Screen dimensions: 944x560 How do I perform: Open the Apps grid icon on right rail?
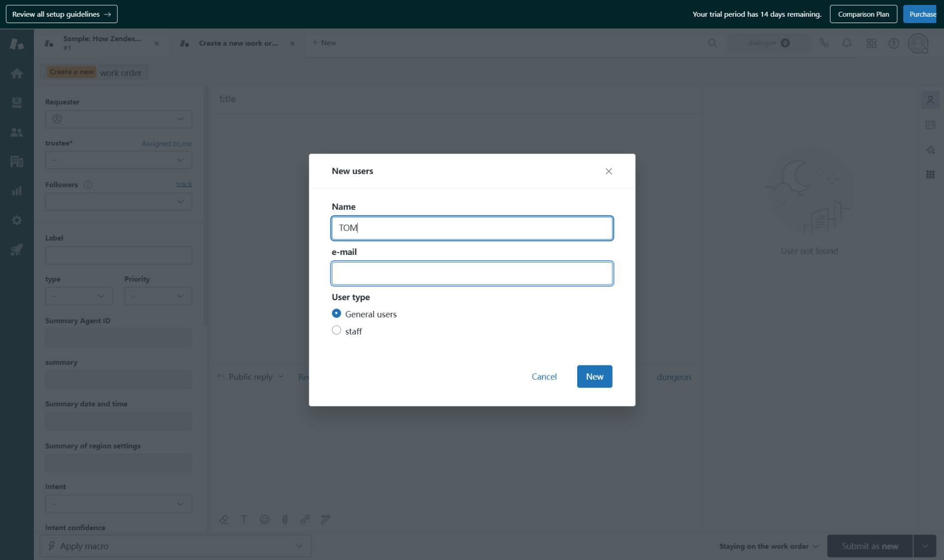[x=930, y=174]
